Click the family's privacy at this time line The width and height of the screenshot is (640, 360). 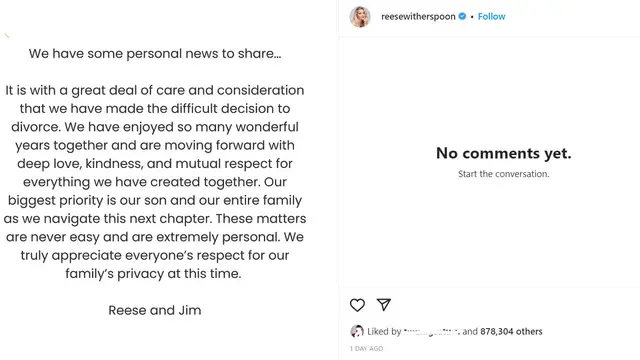[153, 273]
